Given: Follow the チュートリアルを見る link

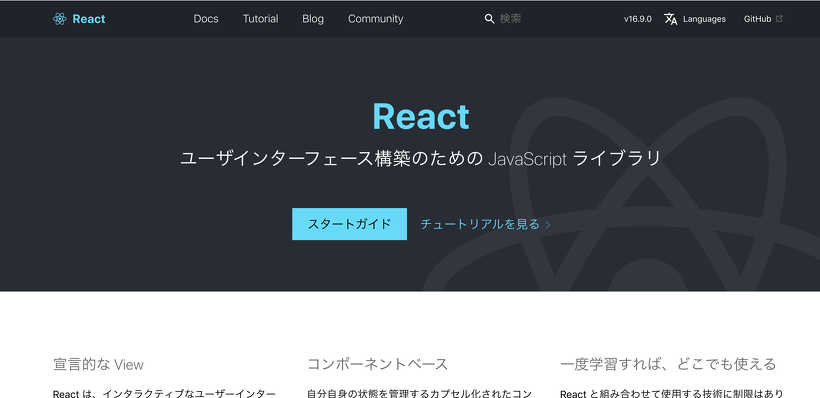Looking at the screenshot, I should [480, 224].
